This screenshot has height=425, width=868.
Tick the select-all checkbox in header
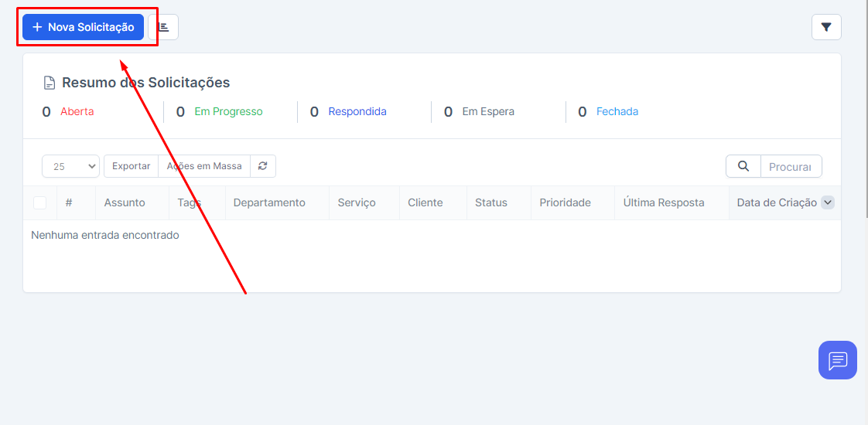[x=39, y=202]
